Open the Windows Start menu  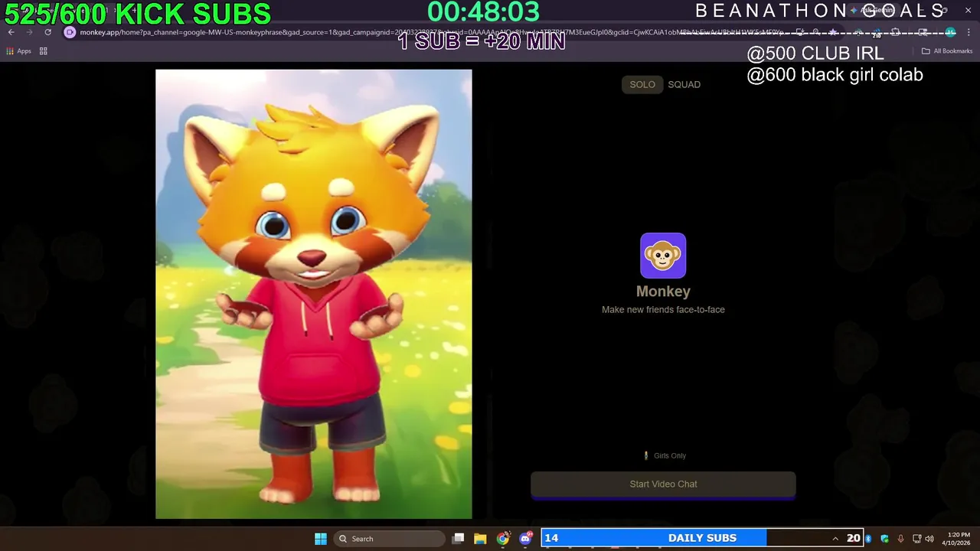[x=321, y=539]
